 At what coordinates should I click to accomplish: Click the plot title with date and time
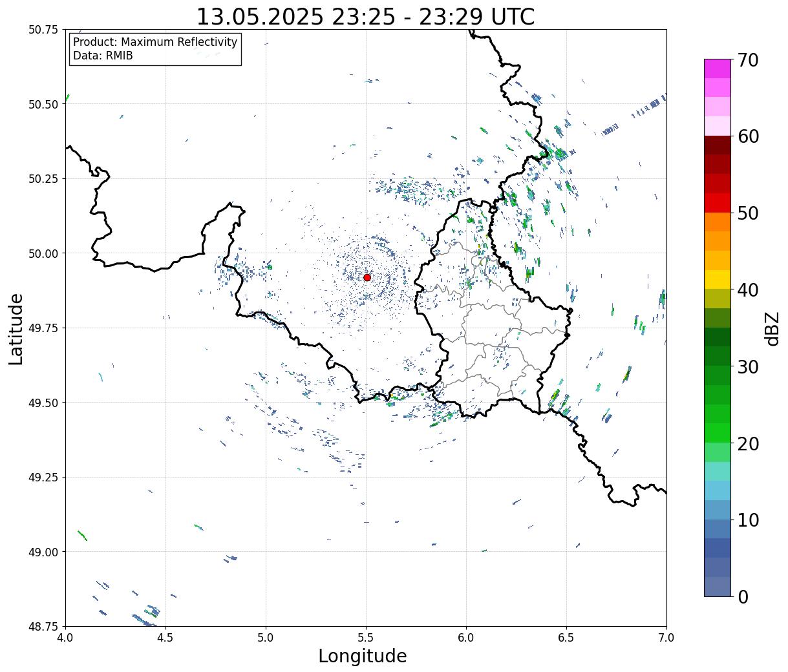tap(365, 16)
